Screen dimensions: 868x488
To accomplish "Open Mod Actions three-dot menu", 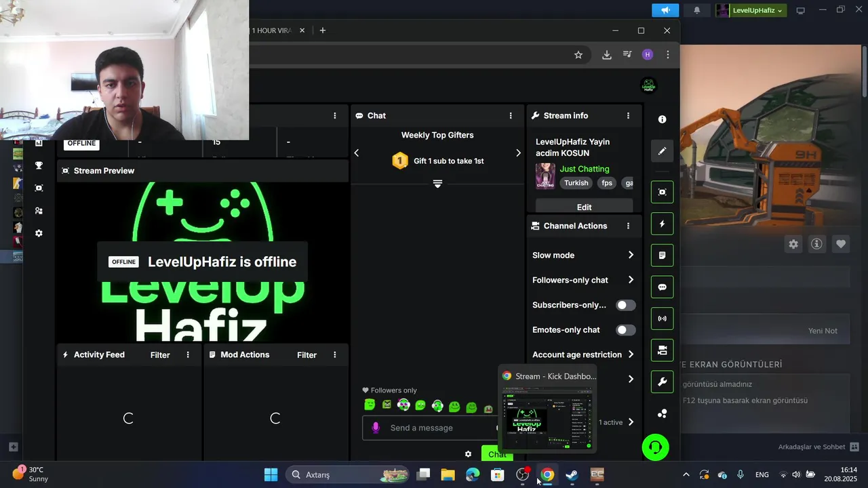I will click(334, 354).
